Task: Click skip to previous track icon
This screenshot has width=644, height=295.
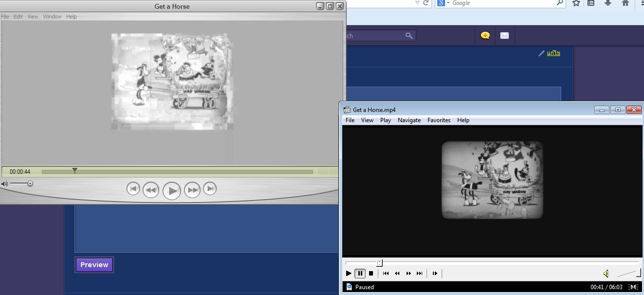Action: 386,274
